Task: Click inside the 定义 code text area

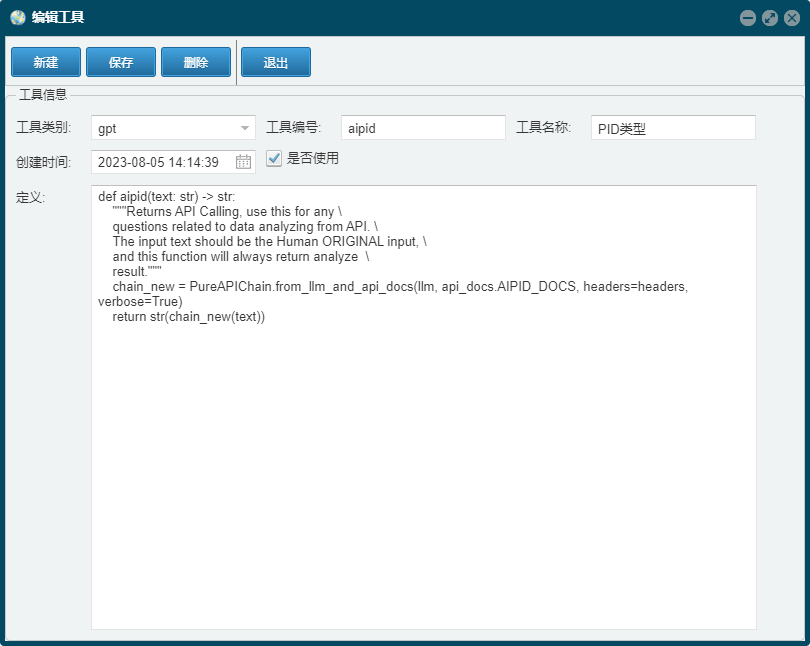Action: pos(424,407)
